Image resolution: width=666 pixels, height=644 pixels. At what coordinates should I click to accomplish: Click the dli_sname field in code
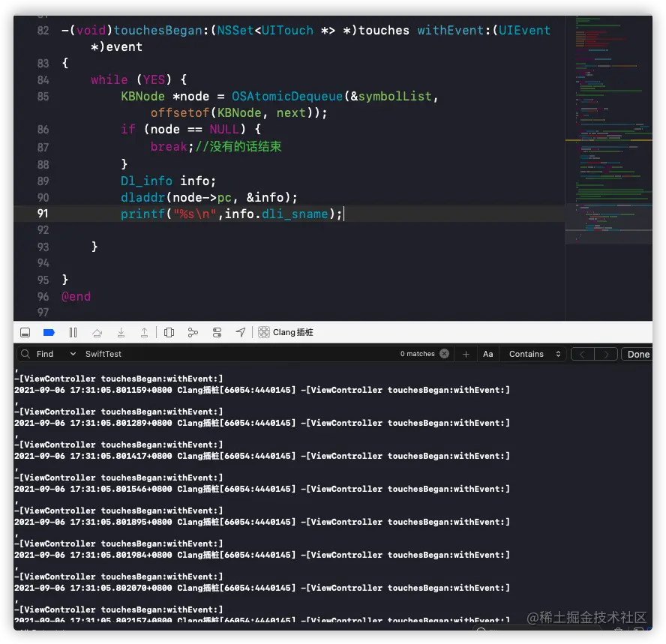(x=295, y=214)
